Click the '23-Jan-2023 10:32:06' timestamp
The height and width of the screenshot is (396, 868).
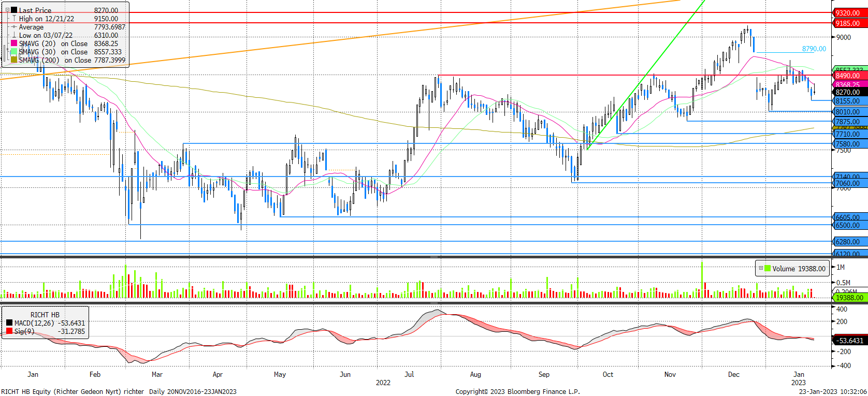point(833,391)
